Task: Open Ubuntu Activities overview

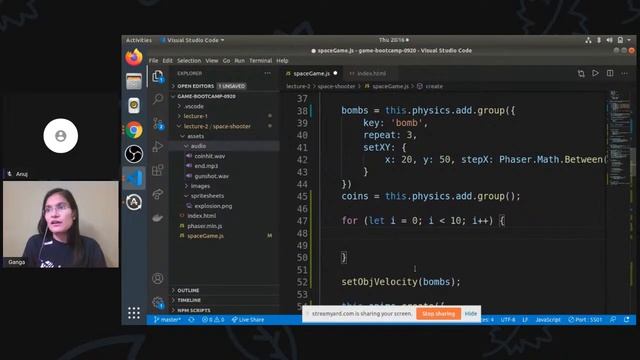Action: [139, 40]
